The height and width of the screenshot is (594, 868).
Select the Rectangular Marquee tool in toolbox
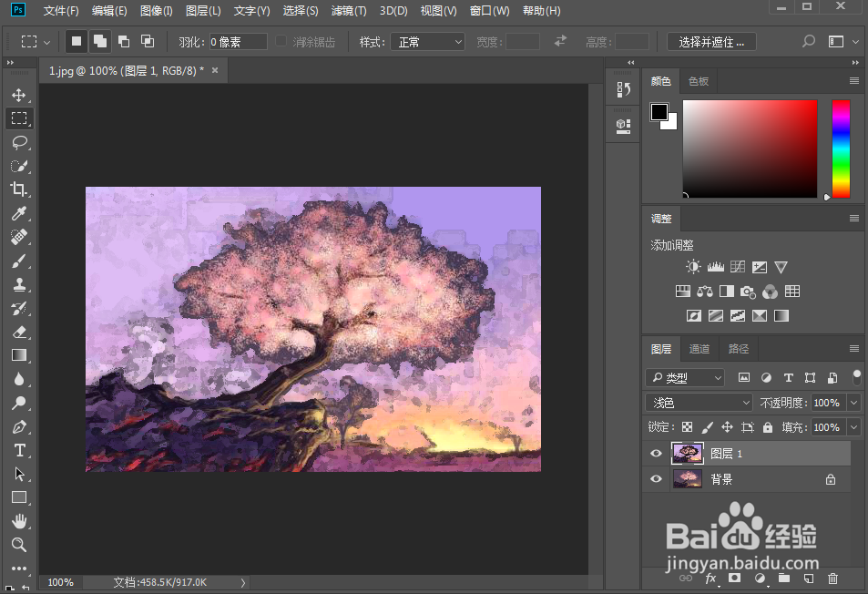click(x=19, y=118)
